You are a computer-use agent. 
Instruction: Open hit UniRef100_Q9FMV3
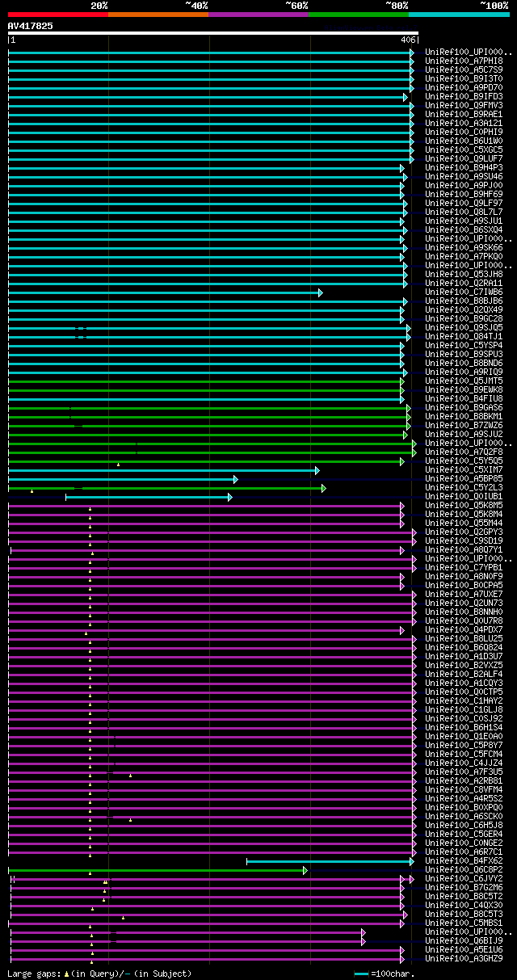pos(464,105)
